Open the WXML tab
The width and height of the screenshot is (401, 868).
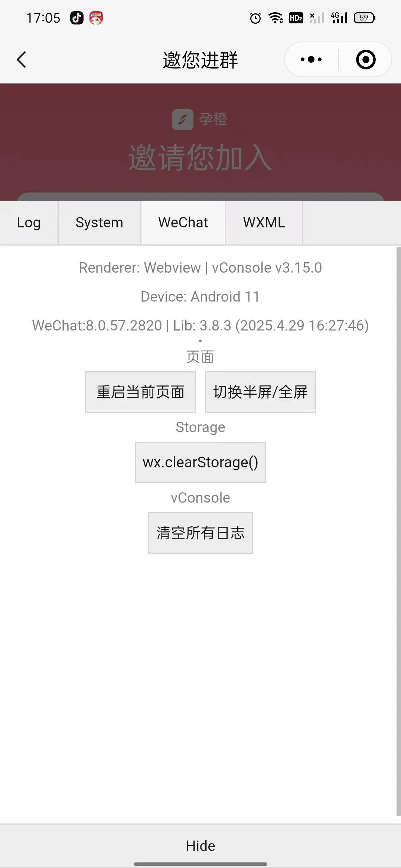264,223
